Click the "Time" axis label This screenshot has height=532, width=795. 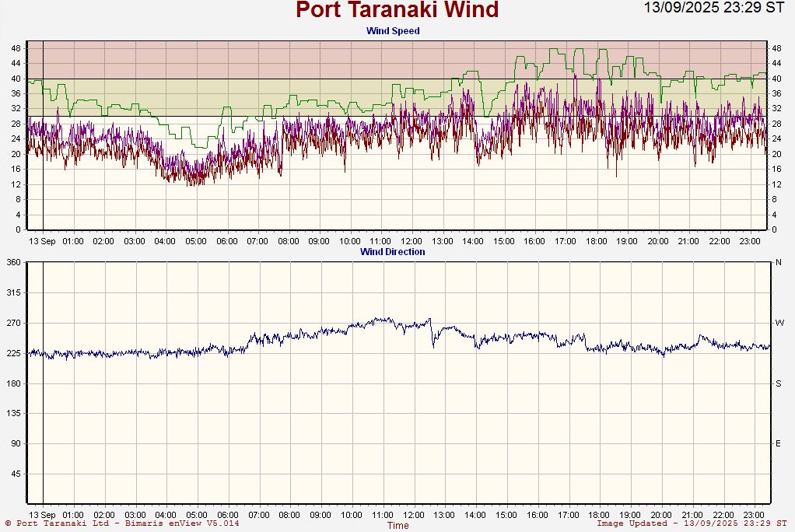pos(398,526)
